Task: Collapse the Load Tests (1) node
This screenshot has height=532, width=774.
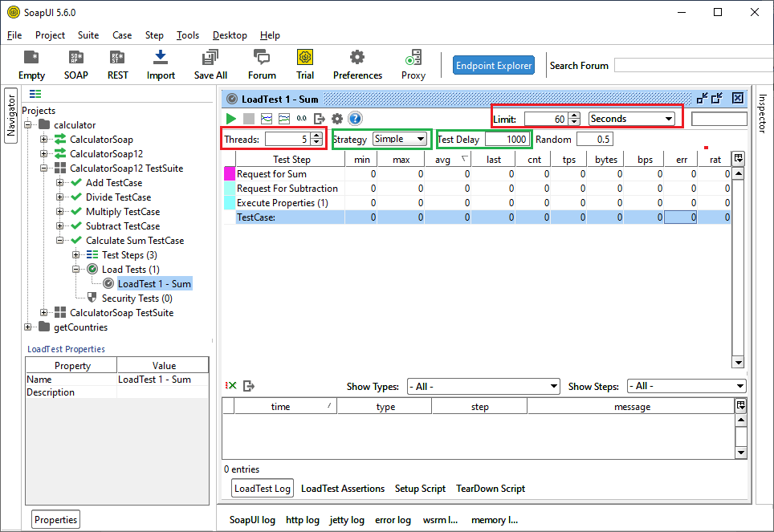Action: point(75,269)
